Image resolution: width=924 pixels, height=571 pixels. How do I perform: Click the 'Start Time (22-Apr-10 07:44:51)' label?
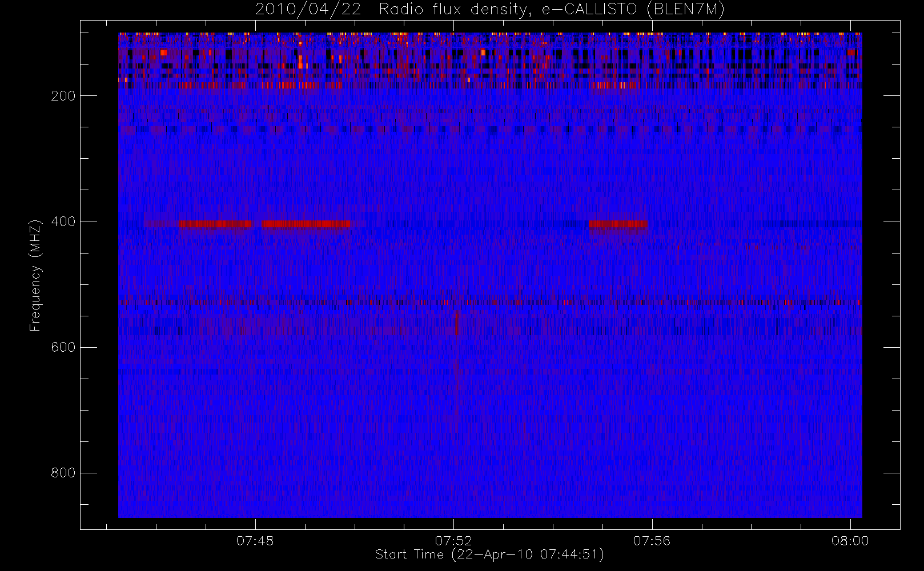[489, 554]
